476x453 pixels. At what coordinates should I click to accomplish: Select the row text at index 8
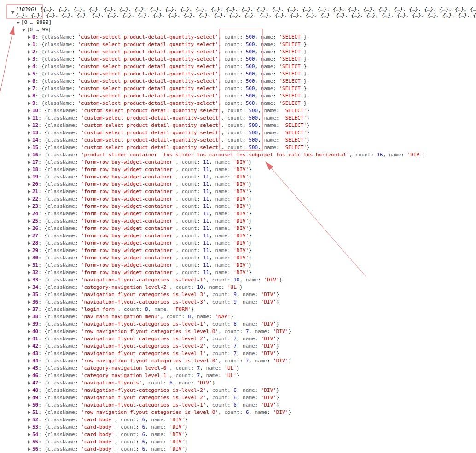pyautogui.click(x=169, y=96)
